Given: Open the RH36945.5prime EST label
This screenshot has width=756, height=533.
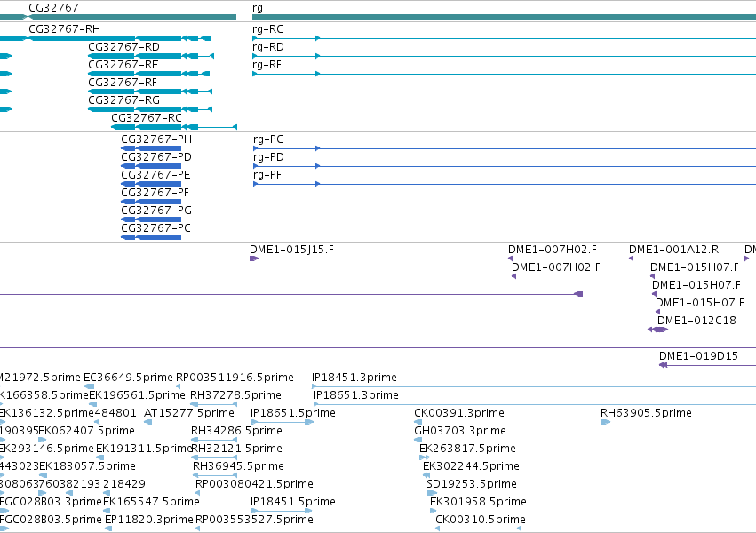Looking at the screenshot, I should coord(238,466).
